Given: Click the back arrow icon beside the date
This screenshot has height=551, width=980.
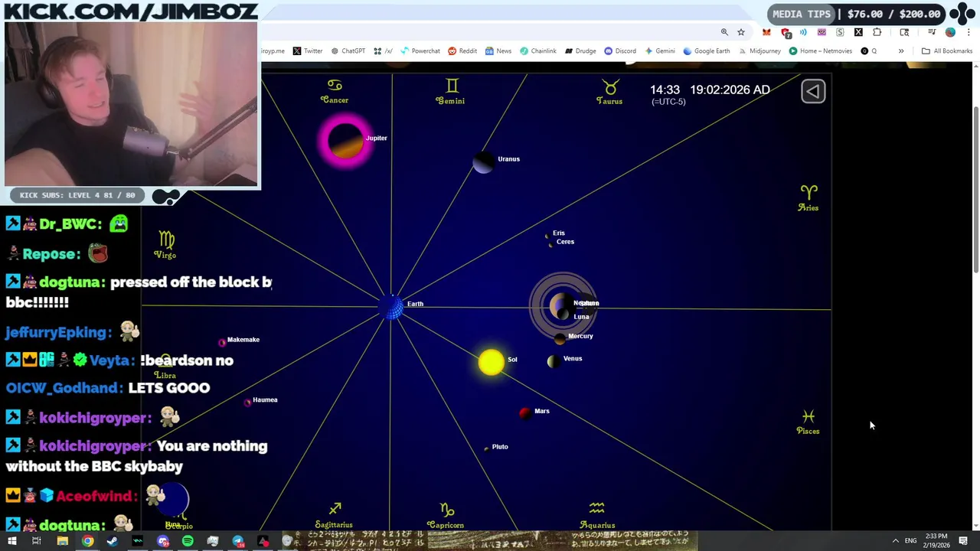Looking at the screenshot, I should pos(813,91).
